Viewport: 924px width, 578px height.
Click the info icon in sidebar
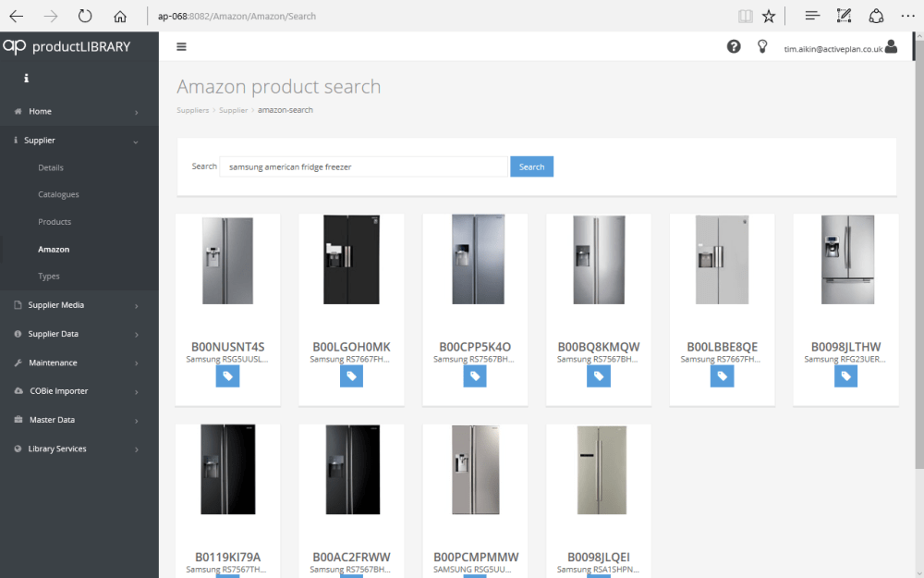coord(26,79)
